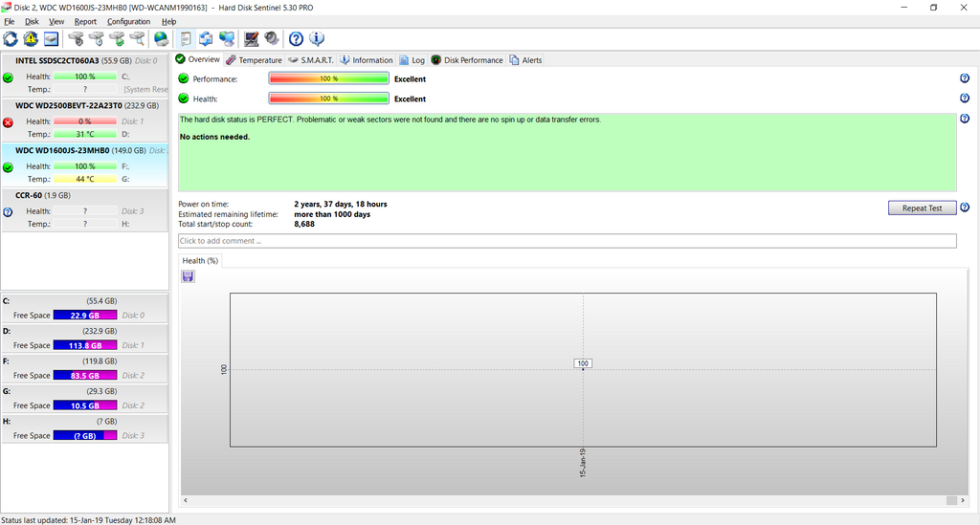Click the help icon beside Health row

(965, 98)
